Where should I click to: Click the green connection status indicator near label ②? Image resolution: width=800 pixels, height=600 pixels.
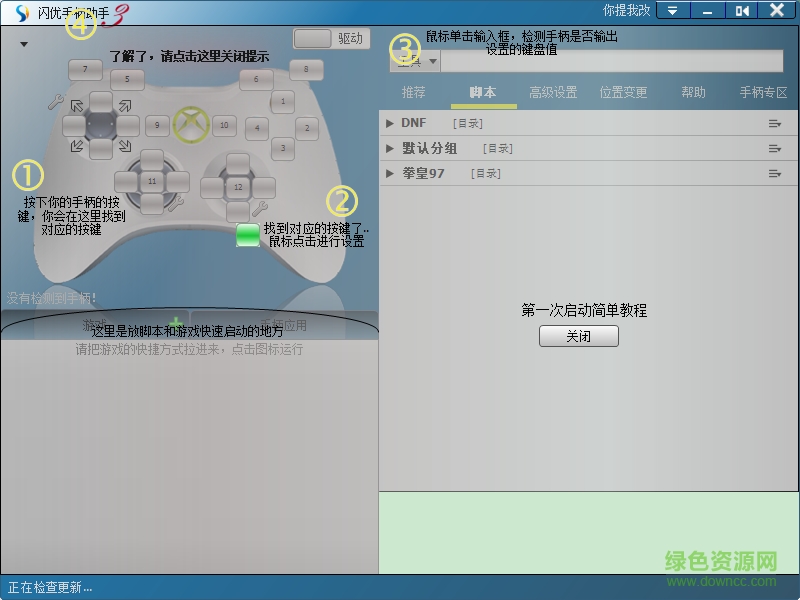coord(248,235)
